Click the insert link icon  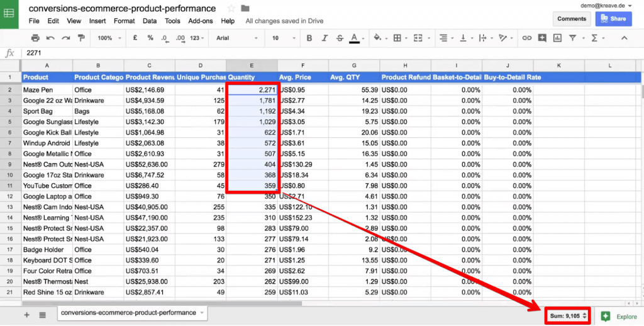(526, 38)
